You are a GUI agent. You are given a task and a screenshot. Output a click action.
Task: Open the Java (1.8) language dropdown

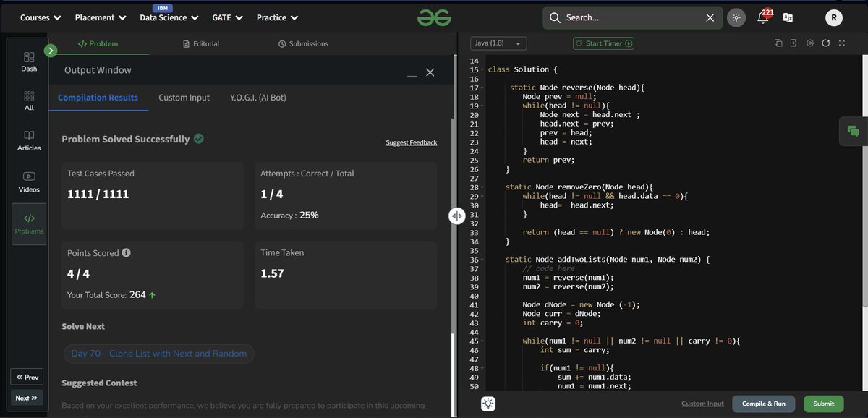pyautogui.click(x=498, y=43)
